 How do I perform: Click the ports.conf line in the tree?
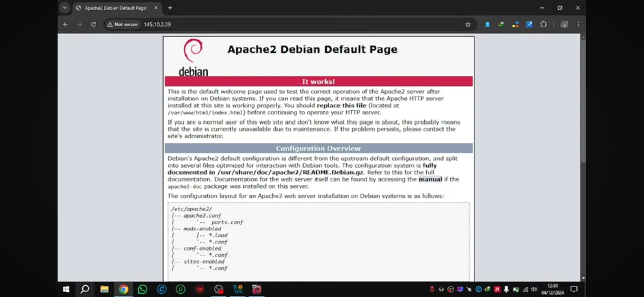point(227,222)
